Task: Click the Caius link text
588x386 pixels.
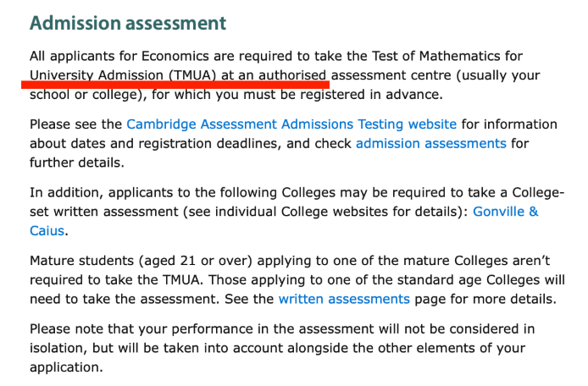Action: pos(47,231)
